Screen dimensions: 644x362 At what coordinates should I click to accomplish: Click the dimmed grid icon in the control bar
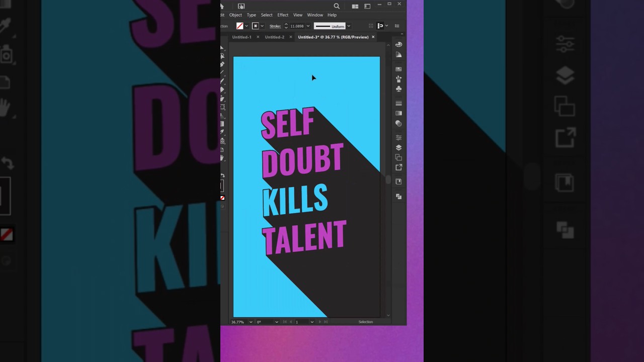371,26
